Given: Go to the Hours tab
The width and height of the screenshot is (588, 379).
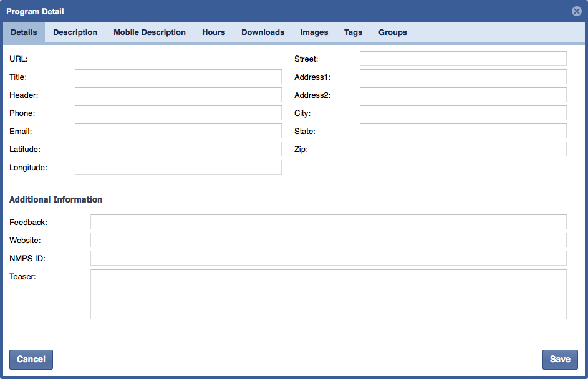Looking at the screenshot, I should pos(213,32).
